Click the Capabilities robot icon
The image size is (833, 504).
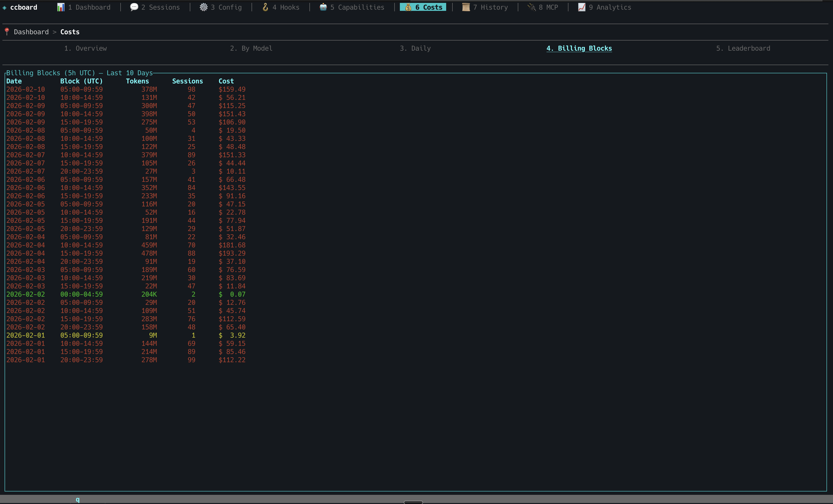(x=323, y=7)
